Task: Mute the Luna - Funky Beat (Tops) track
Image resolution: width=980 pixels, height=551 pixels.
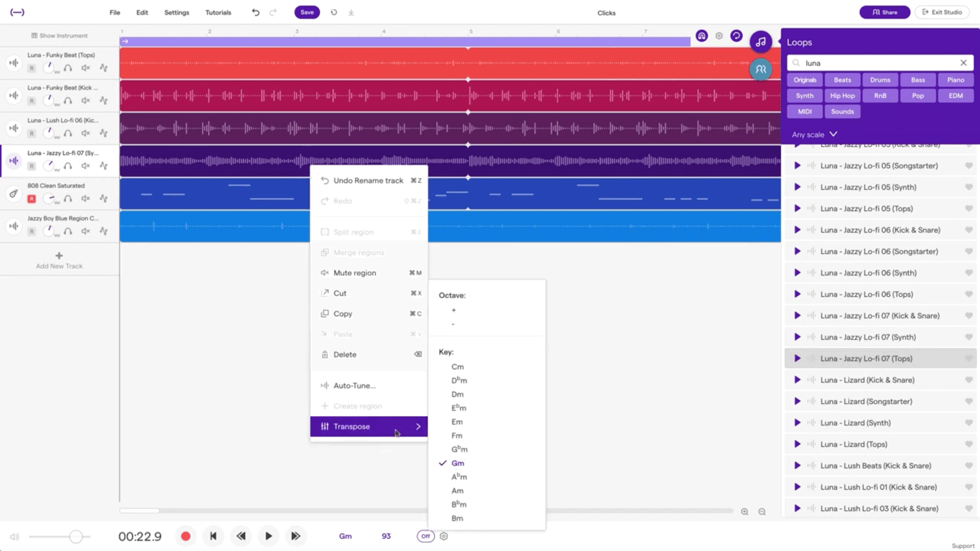Action: click(86, 68)
